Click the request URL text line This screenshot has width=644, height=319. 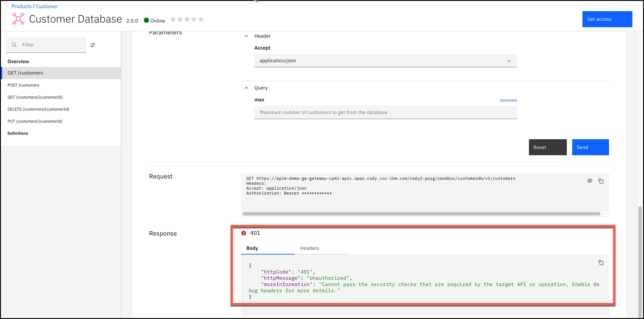[380, 178]
